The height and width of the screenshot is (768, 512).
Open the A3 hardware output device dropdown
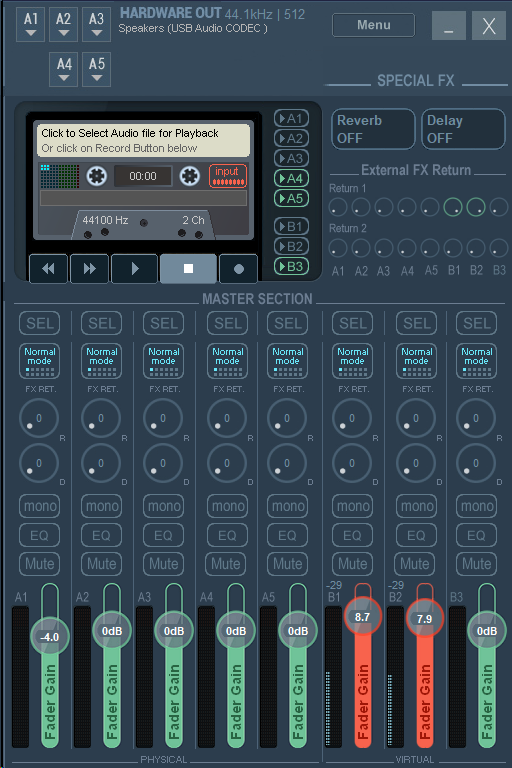(97, 24)
